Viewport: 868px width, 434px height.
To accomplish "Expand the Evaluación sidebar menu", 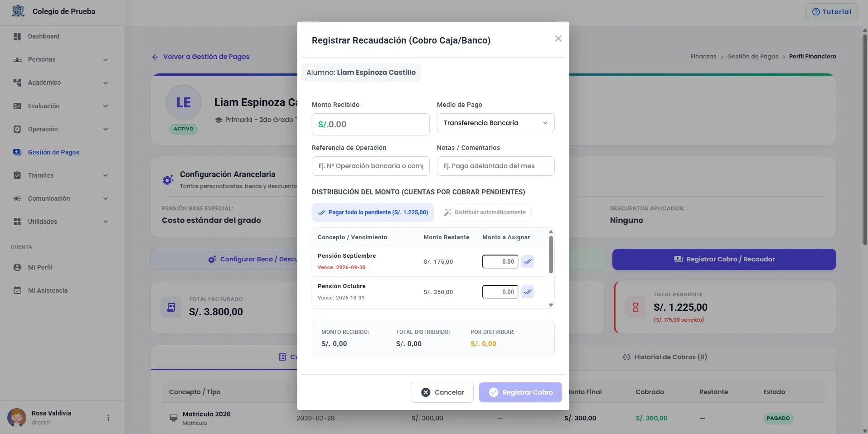I will pos(62,106).
